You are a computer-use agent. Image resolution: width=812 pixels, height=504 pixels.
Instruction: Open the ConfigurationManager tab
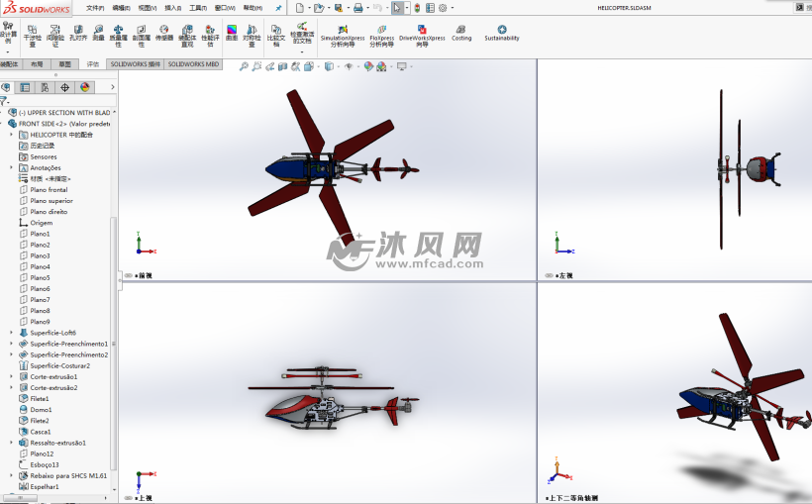click(45, 87)
